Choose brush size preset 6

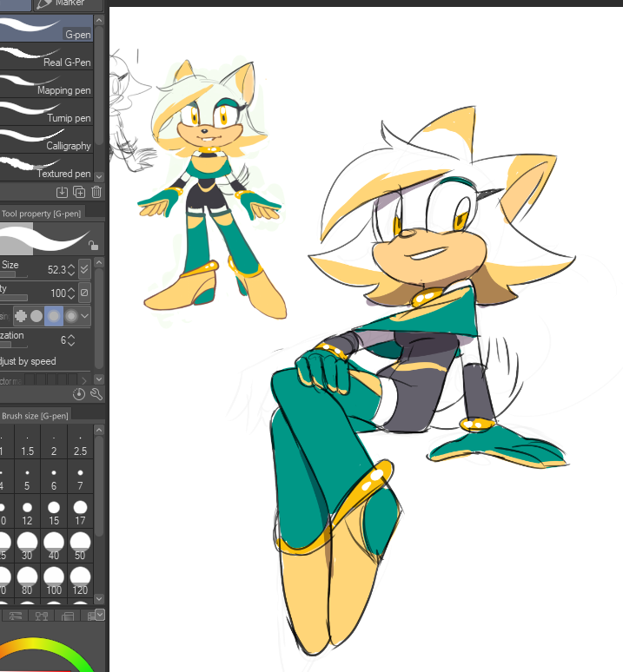pyautogui.click(x=54, y=478)
